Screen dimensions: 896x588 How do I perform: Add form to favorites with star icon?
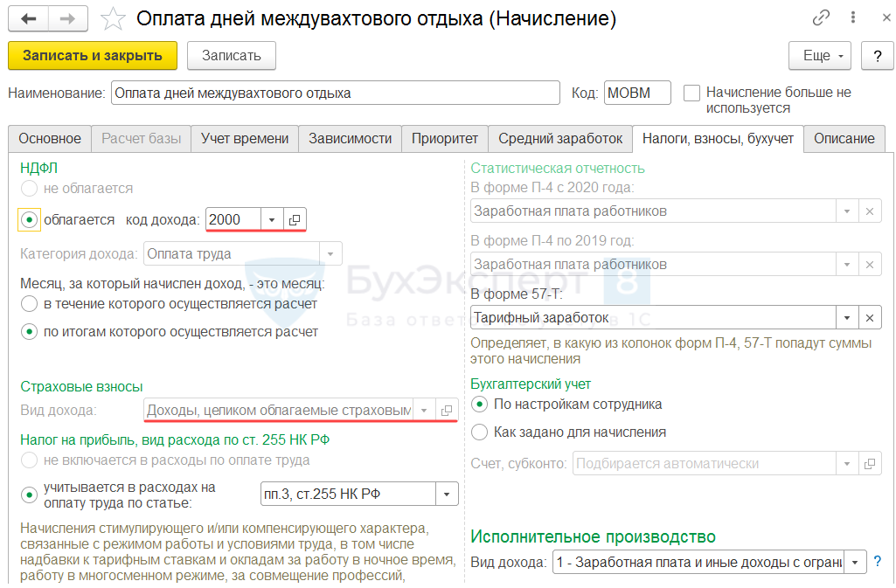113,18
